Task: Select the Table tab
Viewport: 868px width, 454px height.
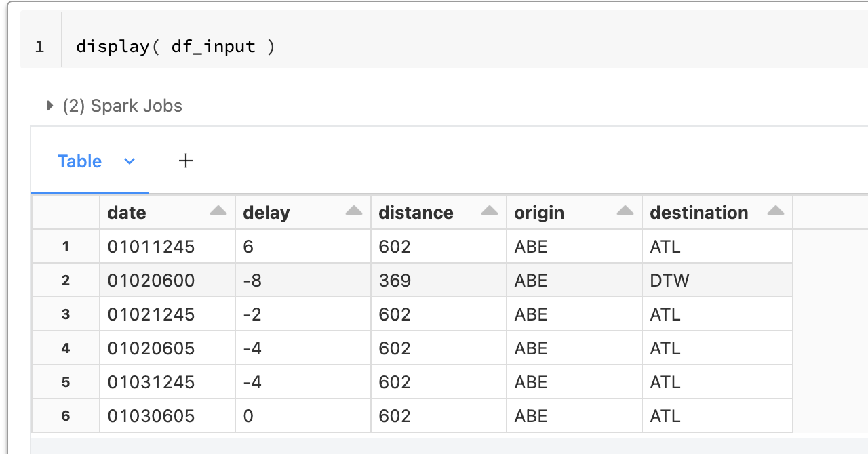Action: [x=79, y=161]
